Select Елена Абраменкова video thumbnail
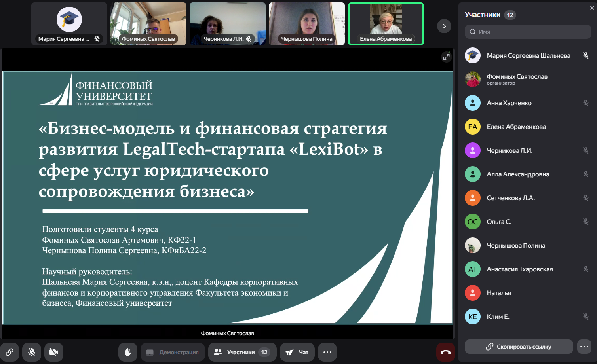This screenshot has width=597, height=364. click(386, 24)
